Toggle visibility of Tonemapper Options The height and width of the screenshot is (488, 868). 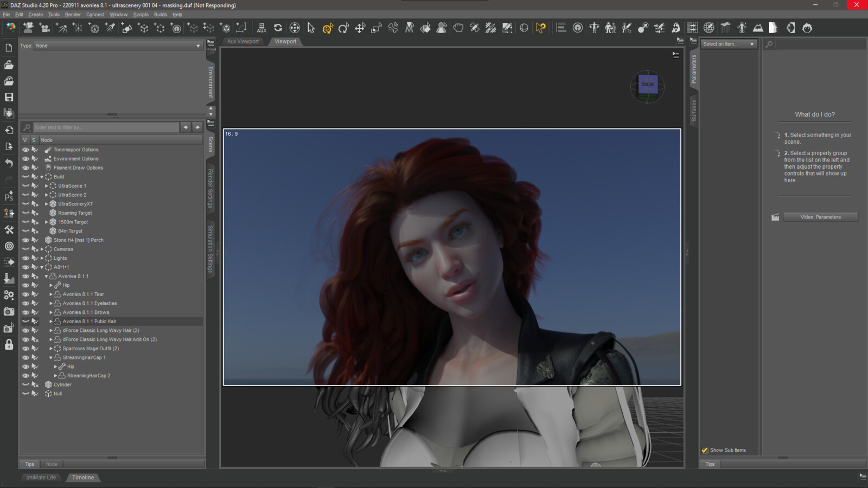click(x=25, y=150)
